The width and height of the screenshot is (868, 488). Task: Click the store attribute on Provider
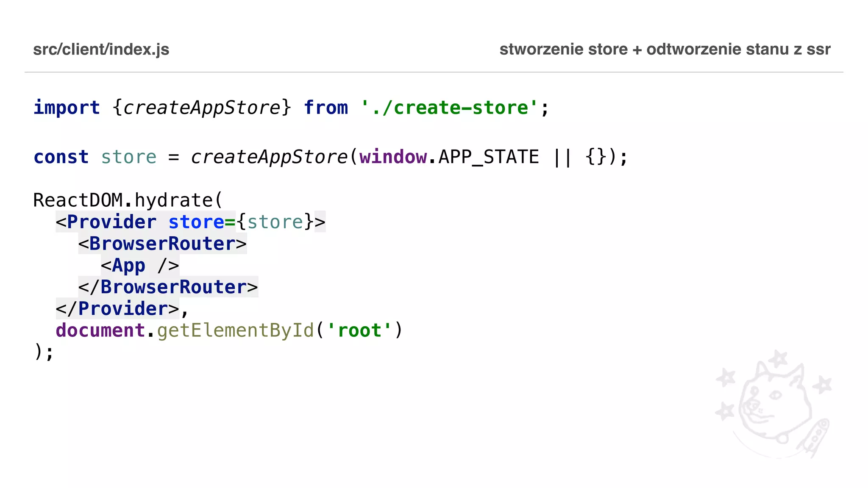pyautogui.click(x=196, y=222)
